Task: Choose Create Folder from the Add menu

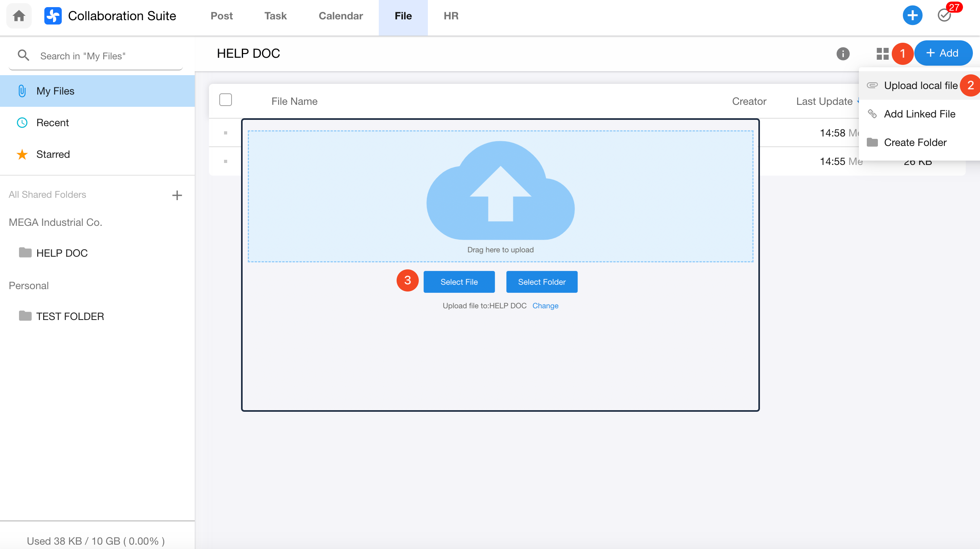Action: point(915,142)
